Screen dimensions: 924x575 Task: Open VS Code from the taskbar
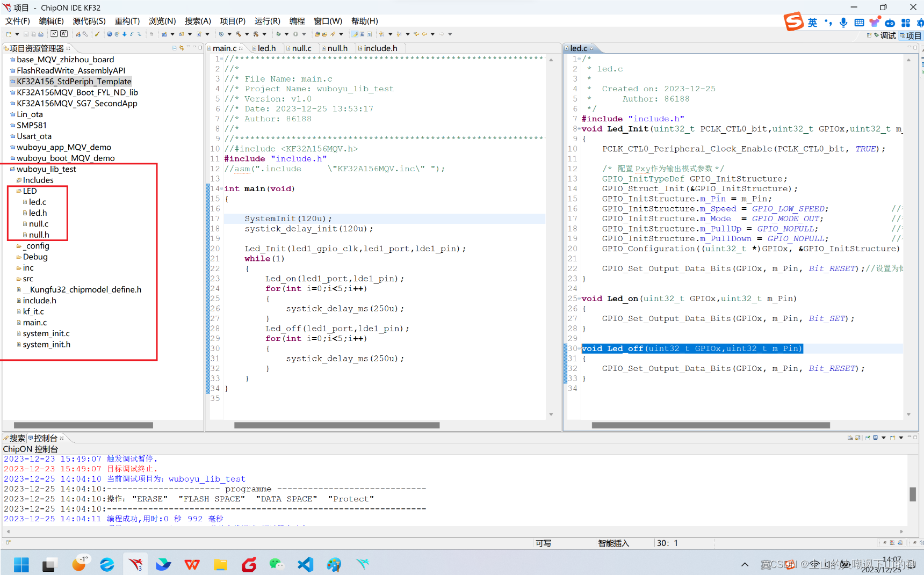coord(305,564)
